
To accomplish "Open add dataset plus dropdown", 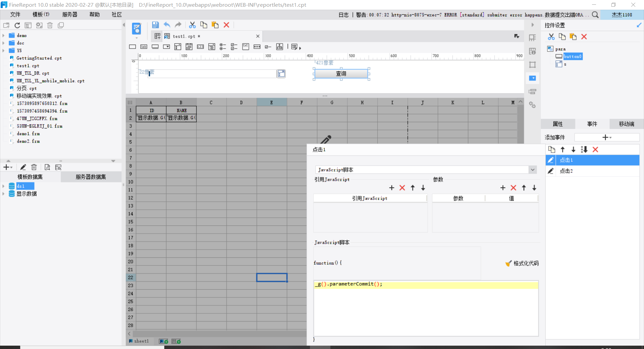I will [8, 167].
